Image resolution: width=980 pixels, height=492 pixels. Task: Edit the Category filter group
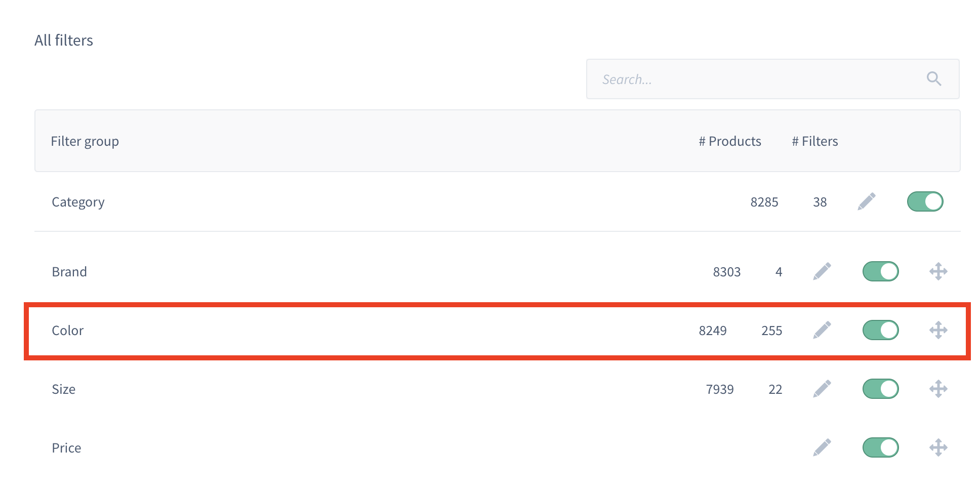pos(867,201)
